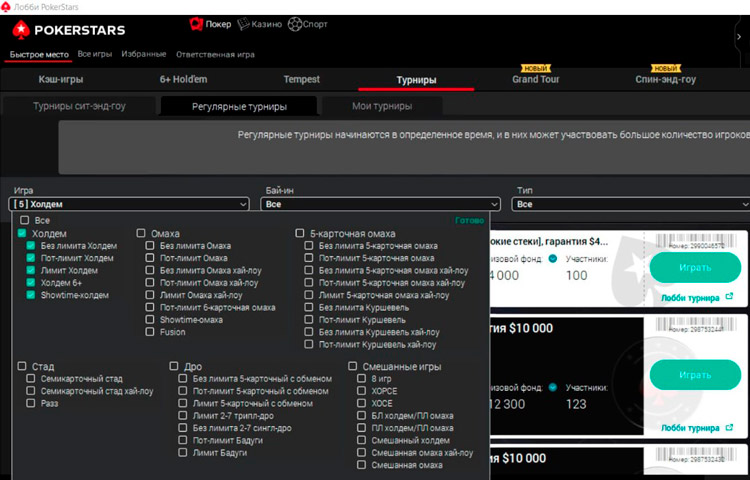Open external link icon beside first Лобби турнира
This screenshot has width=750, height=480.
[729, 296]
